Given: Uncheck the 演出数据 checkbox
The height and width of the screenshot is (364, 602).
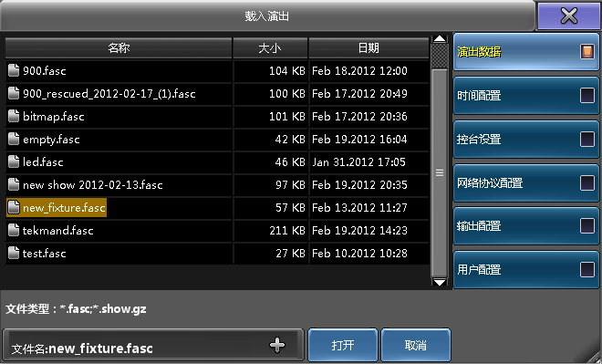Looking at the screenshot, I should pyautogui.click(x=587, y=51).
